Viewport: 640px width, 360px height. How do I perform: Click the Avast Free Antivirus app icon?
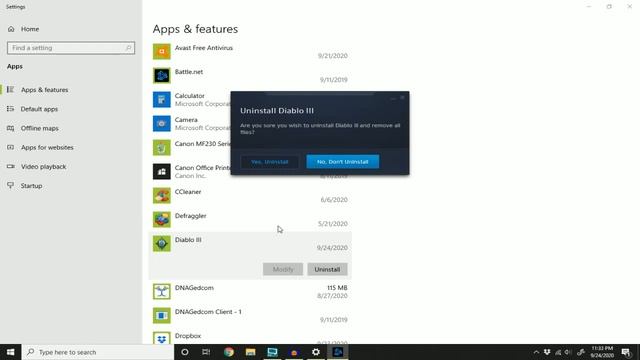(162, 51)
